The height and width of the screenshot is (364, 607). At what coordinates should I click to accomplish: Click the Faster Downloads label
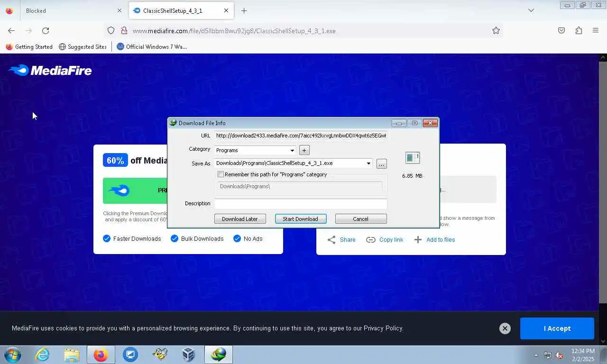[x=137, y=239]
